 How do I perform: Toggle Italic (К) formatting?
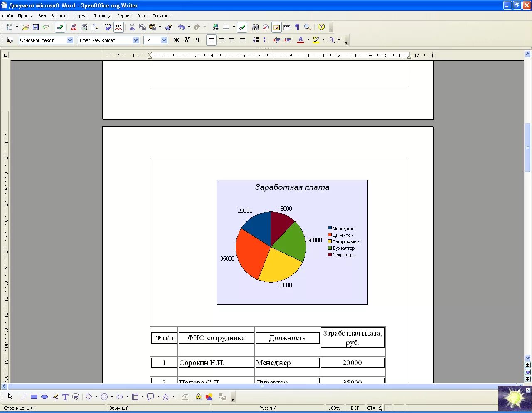[x=187, y=40]
